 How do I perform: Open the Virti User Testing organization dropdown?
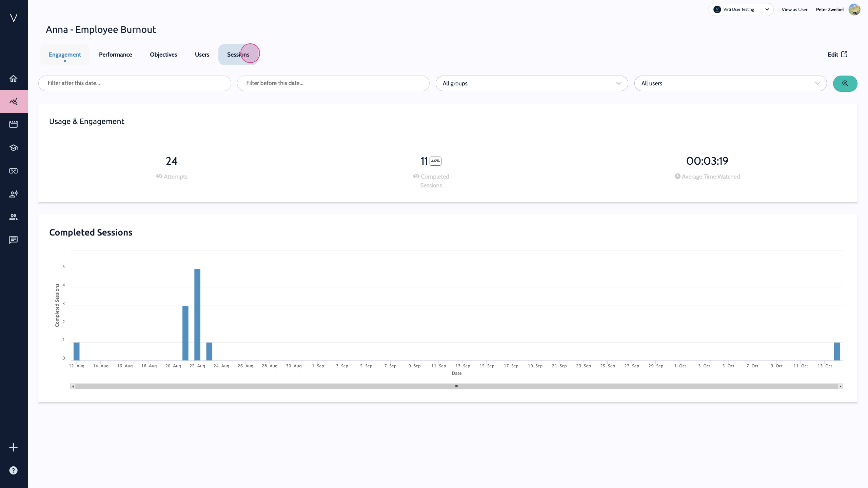coord(741,9)
